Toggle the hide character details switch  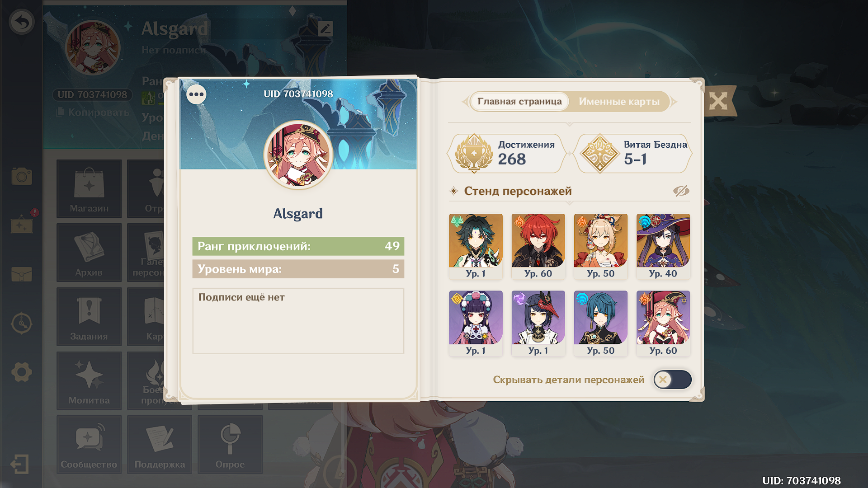point(672,380)
